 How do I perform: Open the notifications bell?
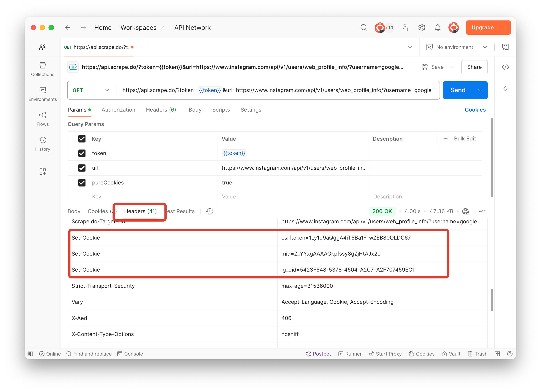pyautogui.click(x=437, y=28)
